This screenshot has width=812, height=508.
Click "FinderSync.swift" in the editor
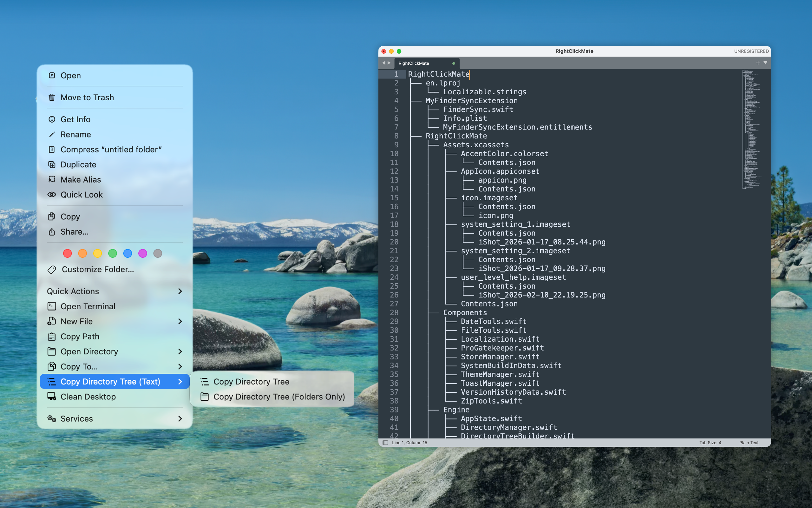478,109
